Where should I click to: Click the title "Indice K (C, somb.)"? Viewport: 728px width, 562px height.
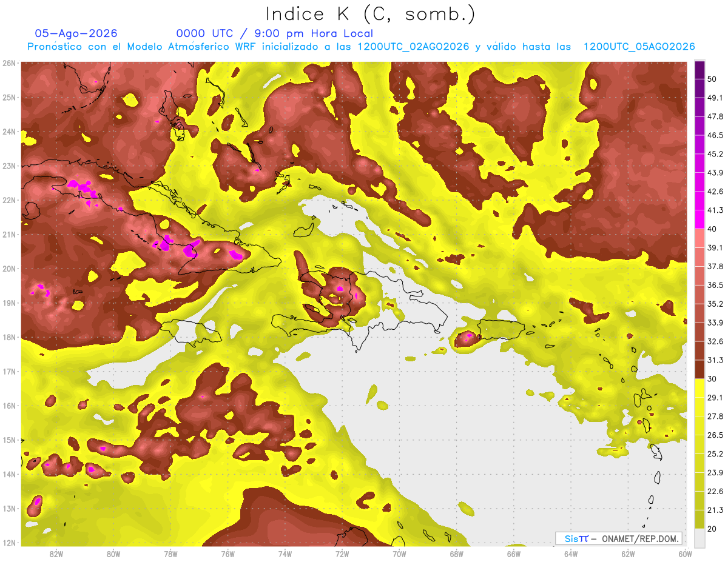tap(370, 13)
